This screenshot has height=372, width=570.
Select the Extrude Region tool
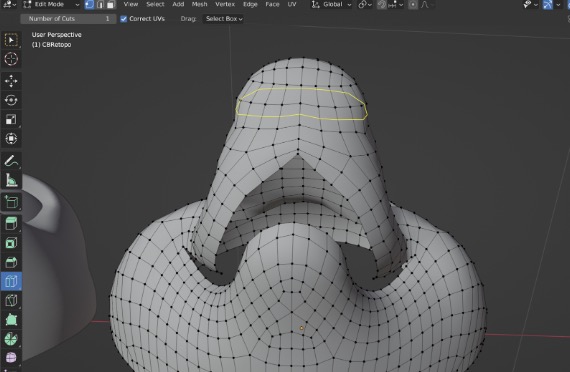coord(11,224)
